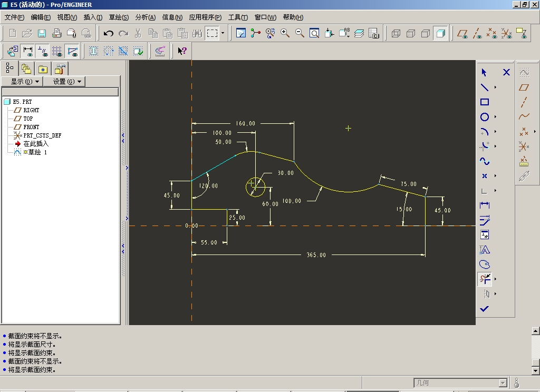Switch to the model tree tab

9,68
